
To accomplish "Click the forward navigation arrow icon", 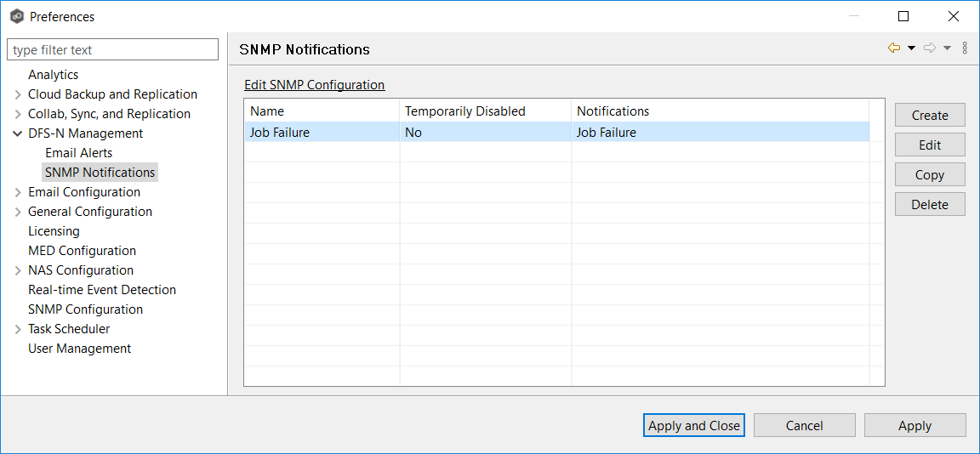I will click(x=930, y=48).
